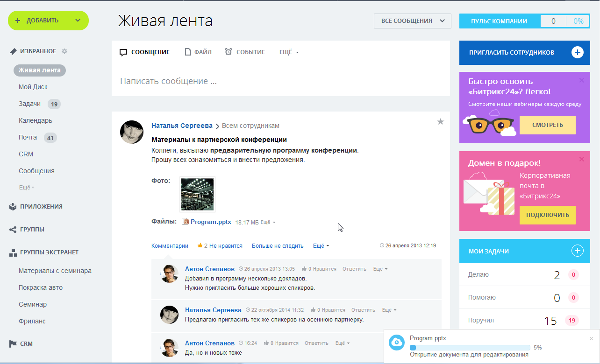The width and height of the screenshot is (600, 364).
Task: Click the Написать сообщение input field
Action: [x=280, y=81]
